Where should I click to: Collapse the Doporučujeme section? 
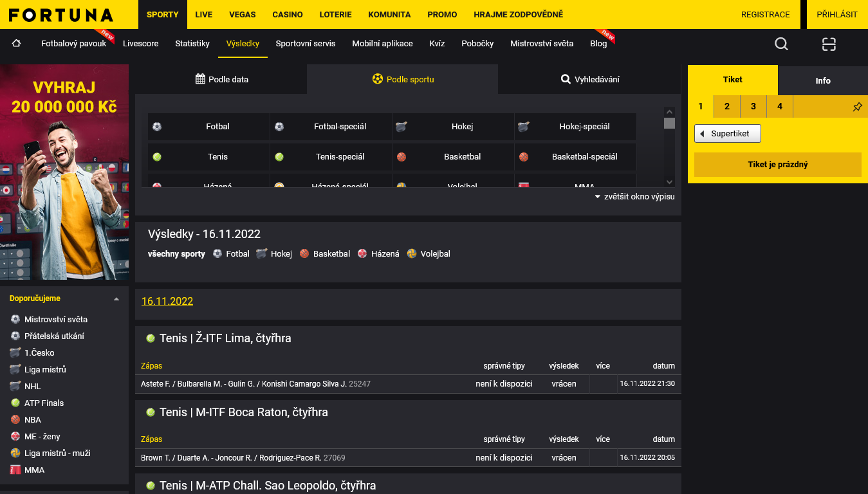(116, 299)
